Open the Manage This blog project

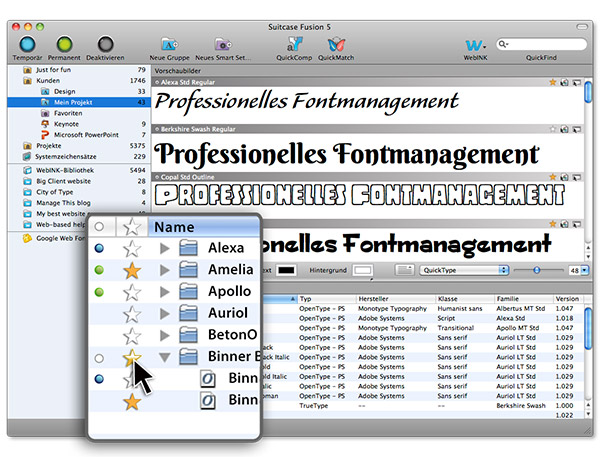79,203
